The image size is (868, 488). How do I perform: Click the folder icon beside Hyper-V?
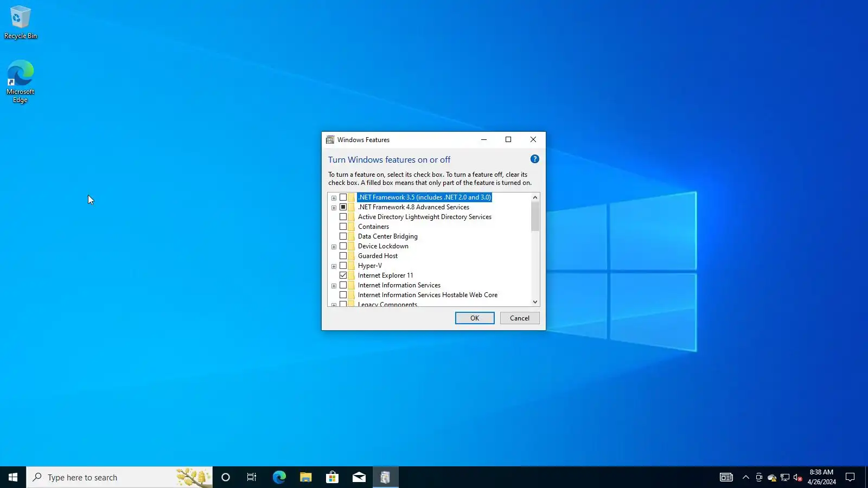351,266
